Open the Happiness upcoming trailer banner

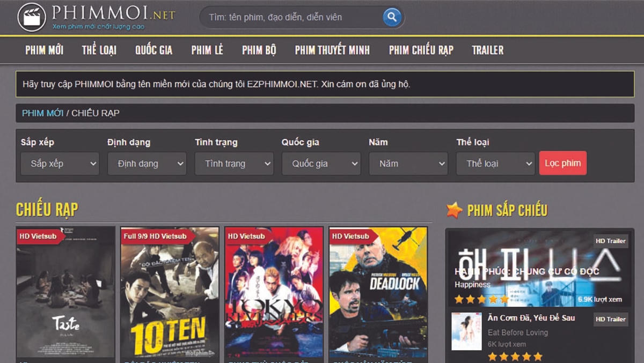[x=539, y=269]
